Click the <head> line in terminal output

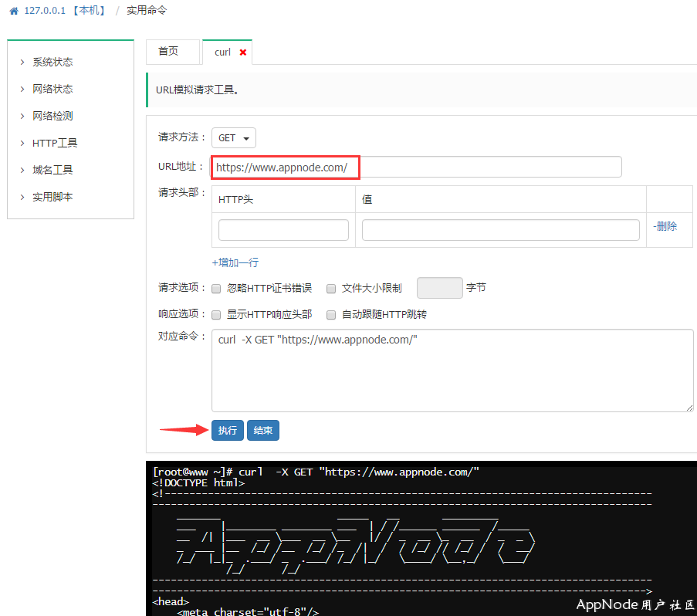[x=171, y=602]
